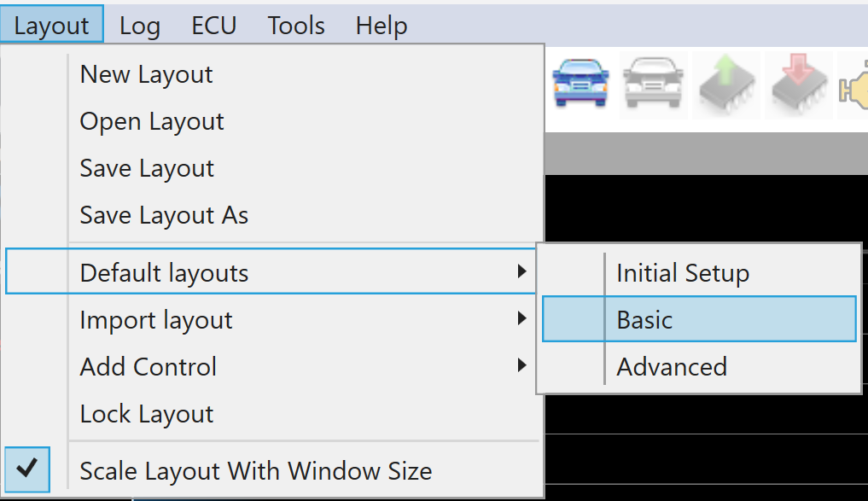Click the chip icon with red down arrow
The width and height of the screenshot is (868, 501).
(799, 83)
